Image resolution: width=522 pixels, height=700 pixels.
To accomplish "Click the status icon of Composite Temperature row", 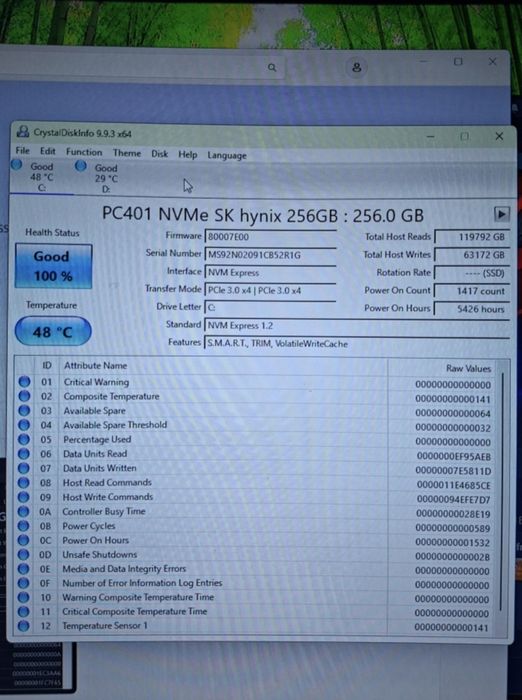I will pyautogui.click(x=25, y=396).
